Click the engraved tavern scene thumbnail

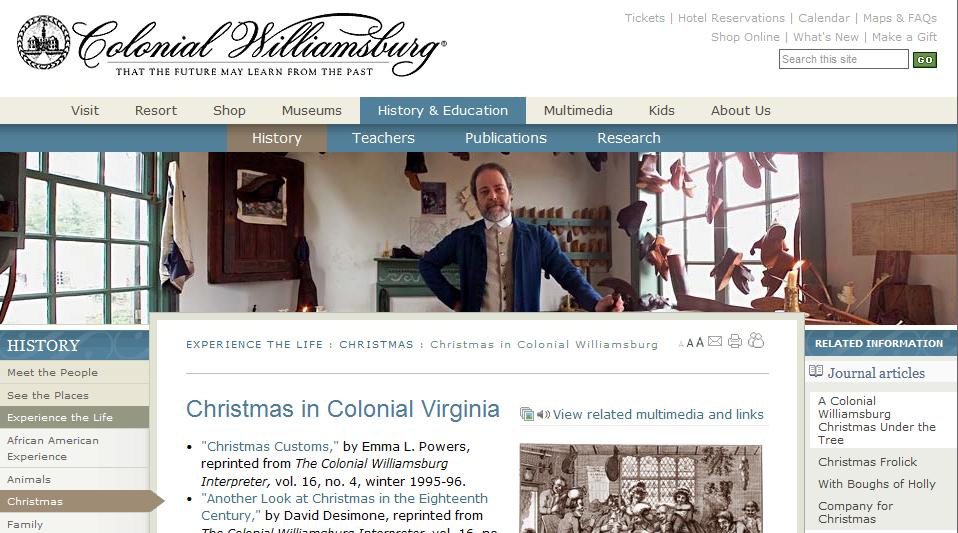click(x=641, y=489)
